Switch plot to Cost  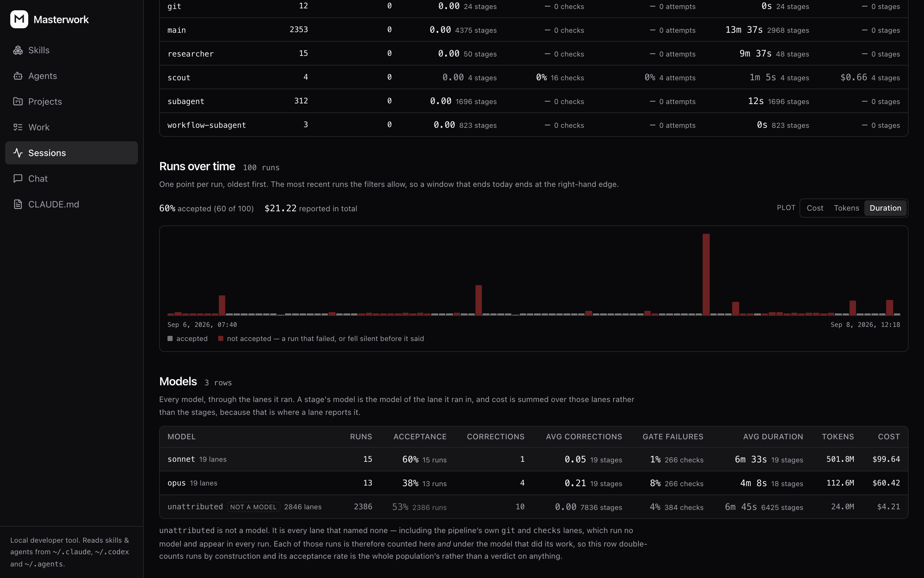pos(815,208)
